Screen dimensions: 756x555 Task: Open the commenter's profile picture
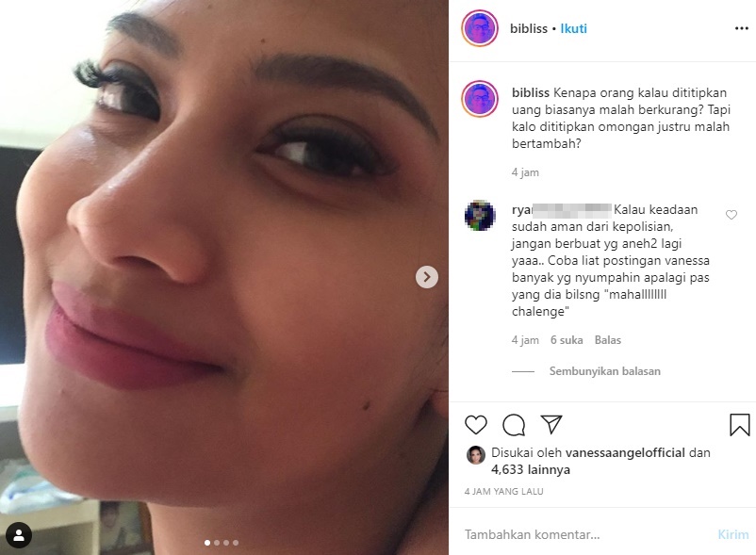coord(482,215)
